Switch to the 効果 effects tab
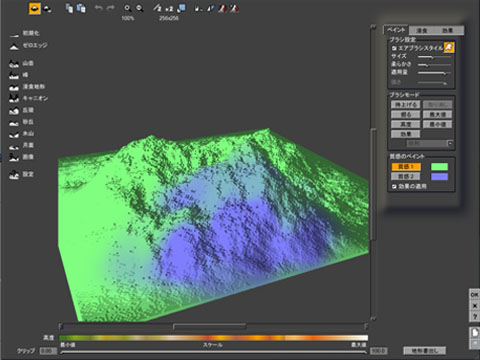Image resolution: width=480 pixels, height=360 pixels. coord(448,30)
